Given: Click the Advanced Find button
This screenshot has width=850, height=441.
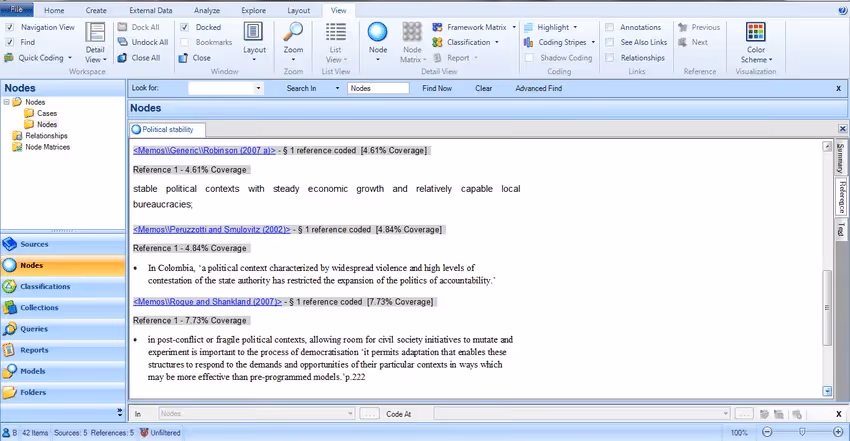Looking at the screenshot, I should point(539,88).
